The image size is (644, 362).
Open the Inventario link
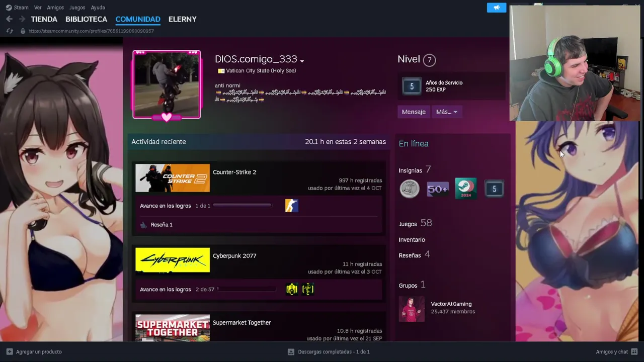[x=412, y=240]
